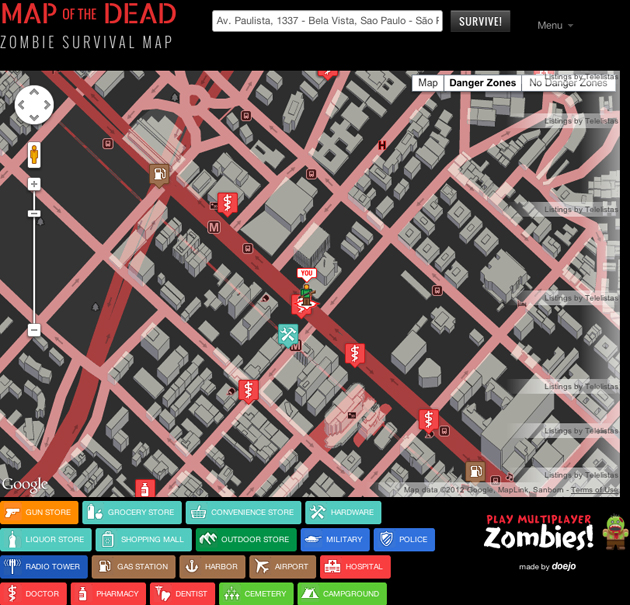The image size is (630, 605).
Task: Click the Cemetery category button
Action: click(x=256, y=594)
